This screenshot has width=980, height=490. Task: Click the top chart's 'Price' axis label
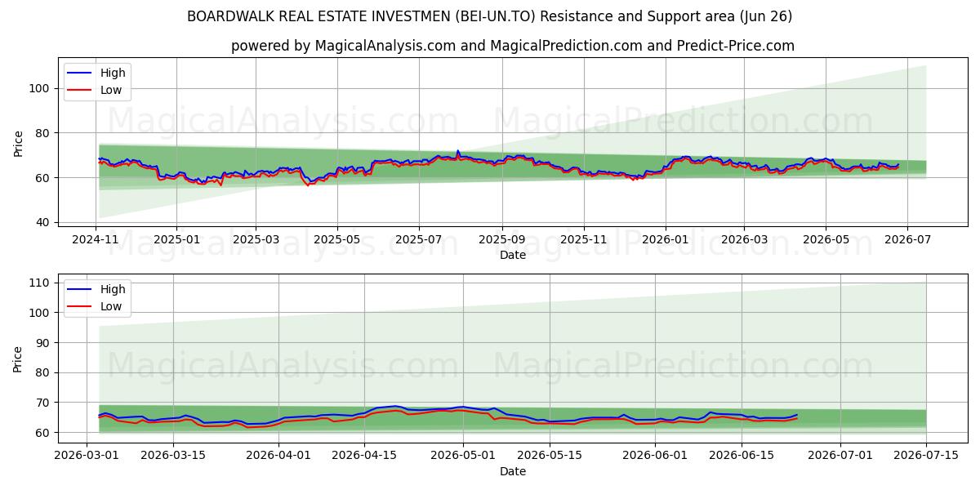pos(18,143)
